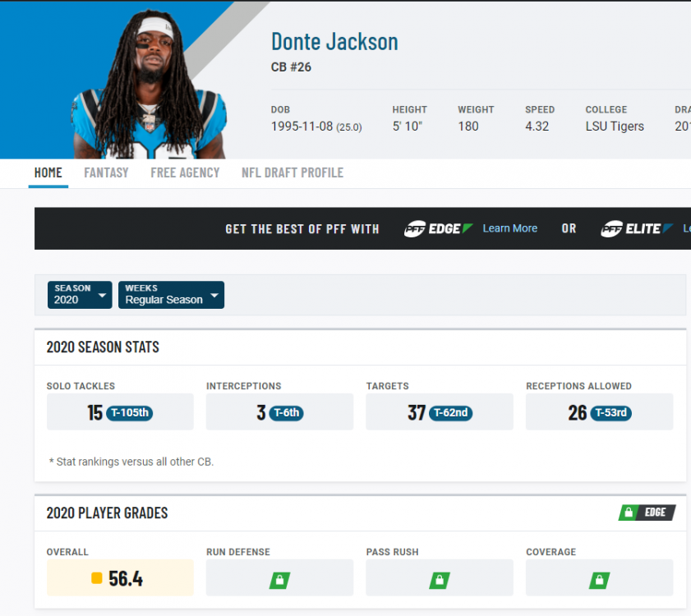The image size is (691, 616).
Task: Click the PFF Elite logo in banner
Action: pos(638,228)
